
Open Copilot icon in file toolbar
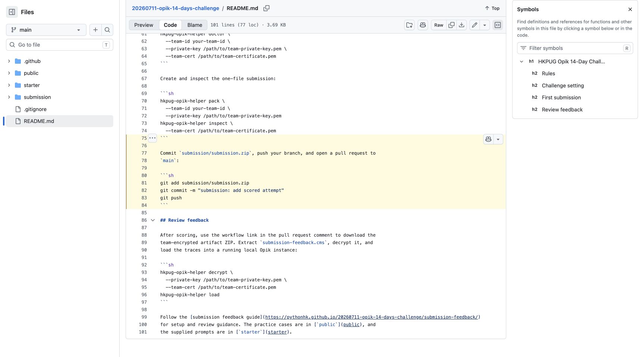[x=423, y=25]
